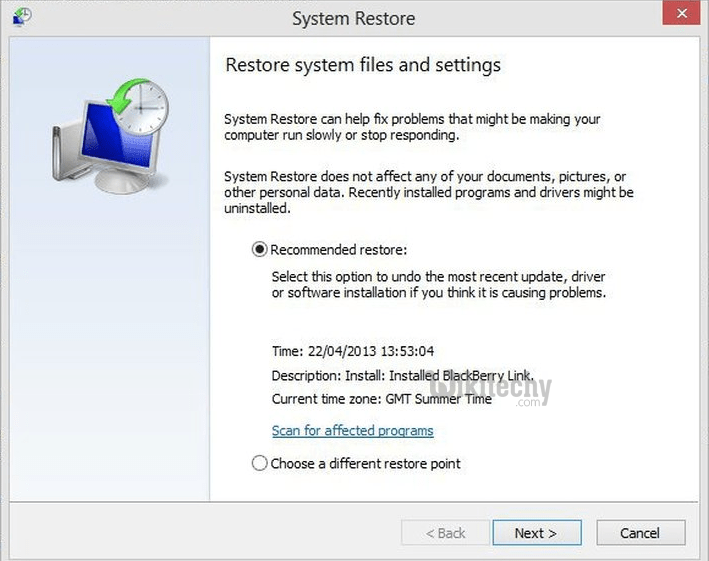The width and height of the screenshot is (709, 561).
Task: Click the 'System Restore can help fix problems' paragraph
Action: click(412, 127)
